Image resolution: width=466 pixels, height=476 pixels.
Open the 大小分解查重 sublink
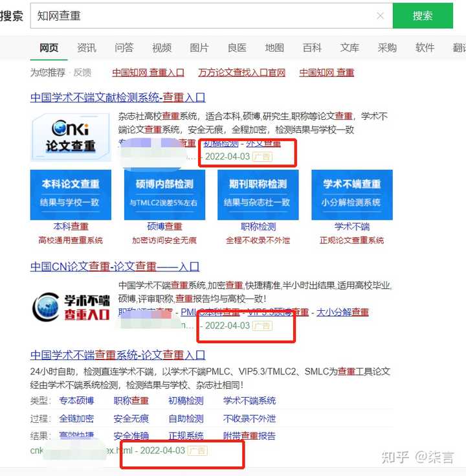click(342, 312)
